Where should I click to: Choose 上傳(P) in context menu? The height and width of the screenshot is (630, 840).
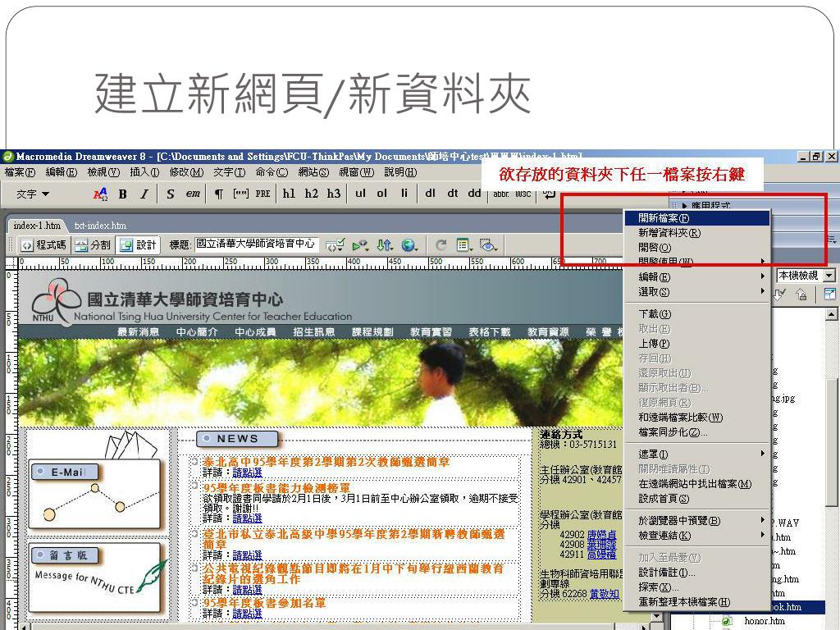coord(697,344)
